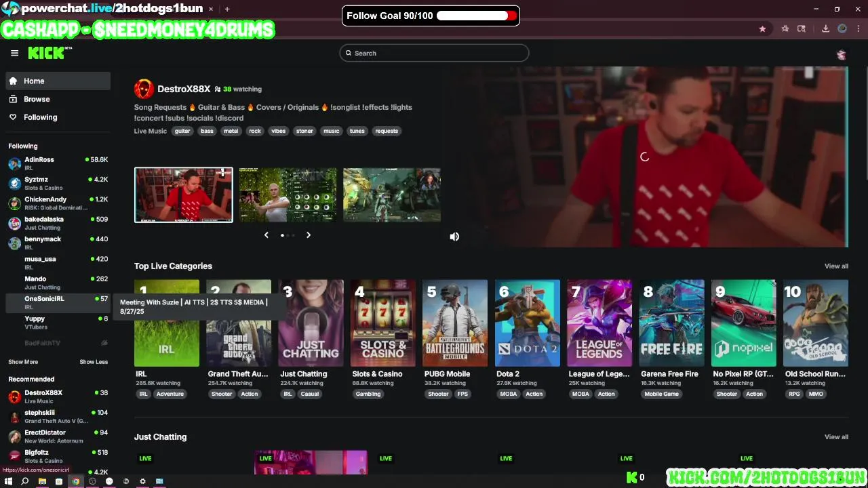Open the No Pixel RP category card

744,323
